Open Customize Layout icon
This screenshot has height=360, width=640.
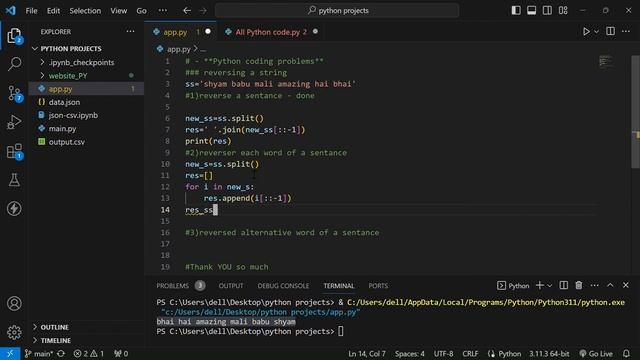(563, 11)
